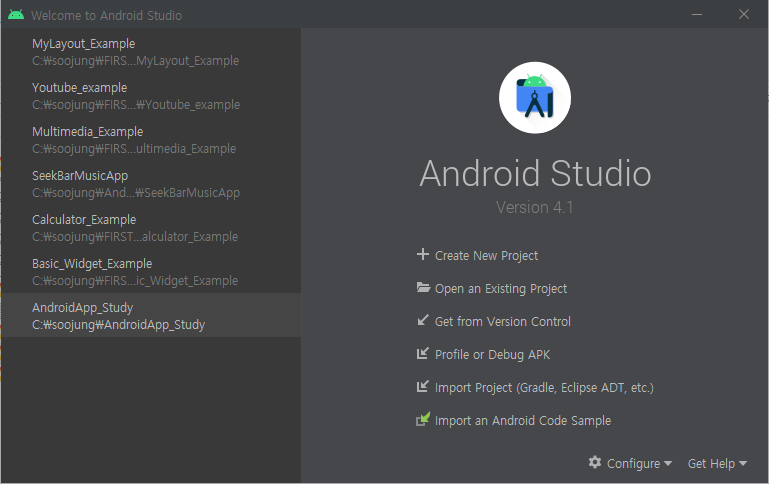Screen dimensions: 769x484
Task: Choose Get from Version Control
Action: 503,321
